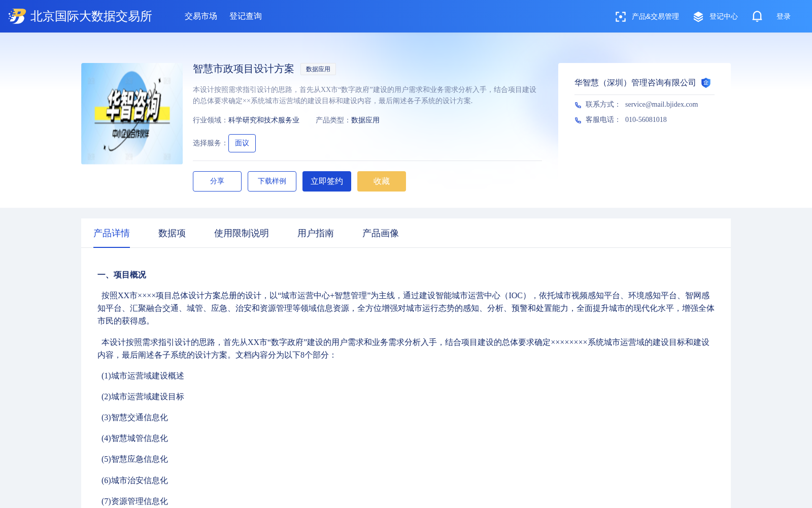Click the enterprise verified shield badge
Viewport: 812px width, 508px height.
[706, 83]
